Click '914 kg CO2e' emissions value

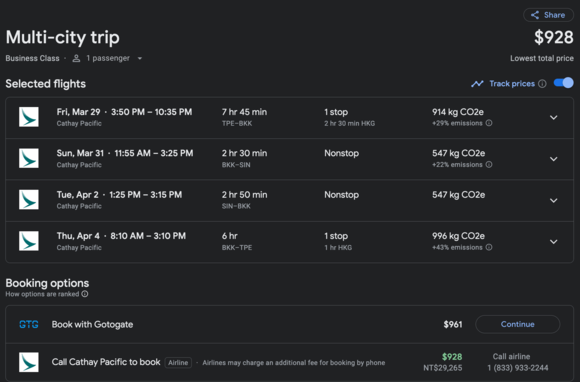coord(458,112)
